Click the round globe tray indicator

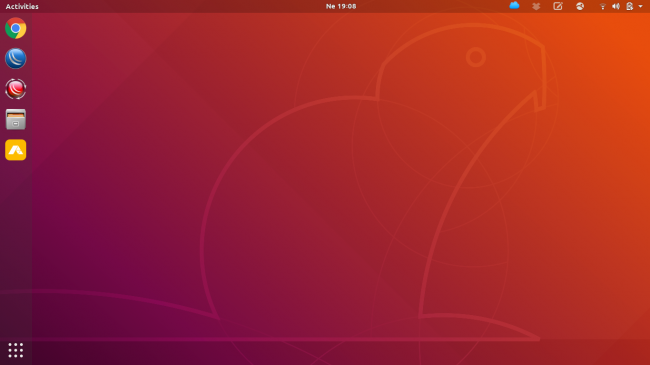(x=580, y=6)
